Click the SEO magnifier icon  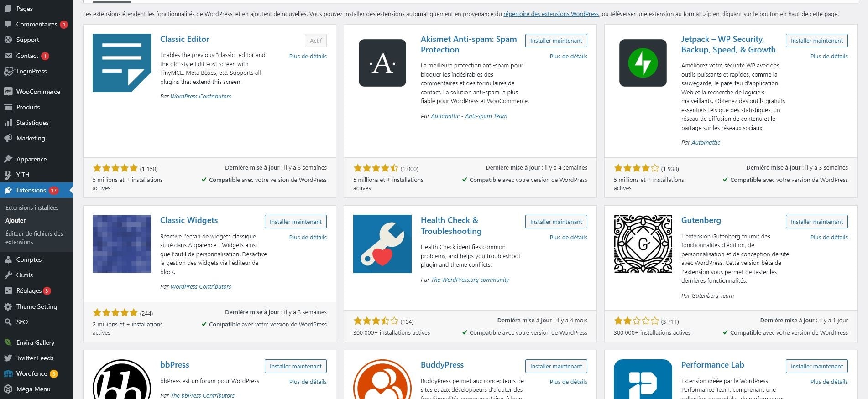(x=8, y=322)
